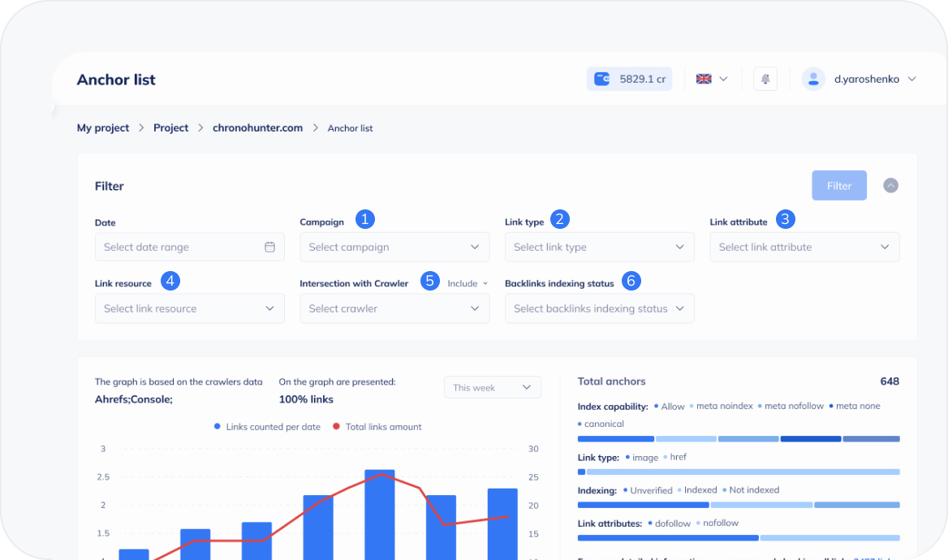This screenshot has height=560, width=948.
Task: Open notifications bell
Action: (x=765, y=79)
